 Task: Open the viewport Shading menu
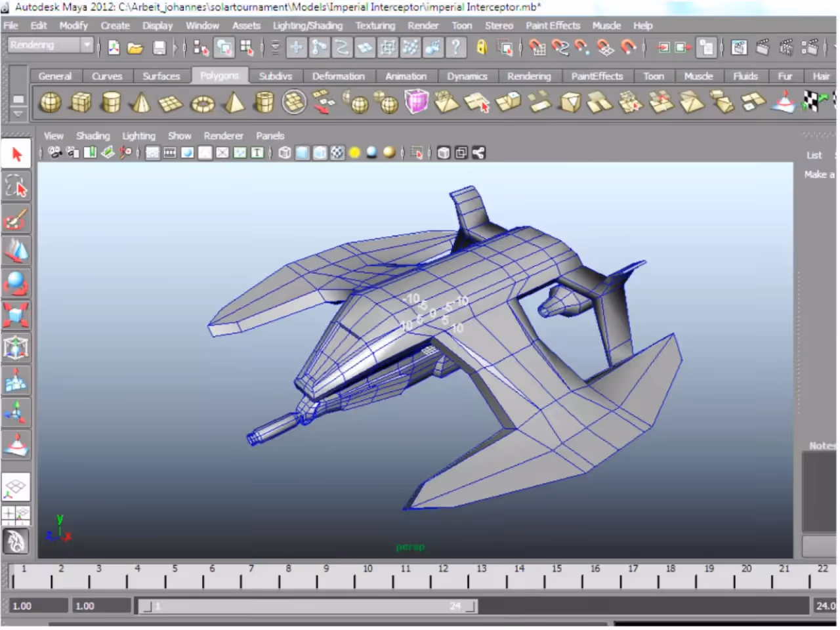93,136
